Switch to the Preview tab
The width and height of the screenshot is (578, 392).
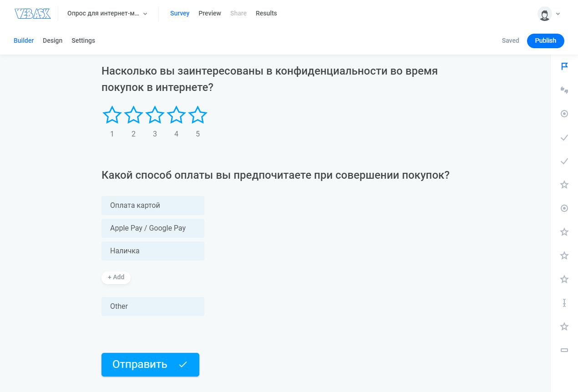pyautogui.click(x=210, y=13)
